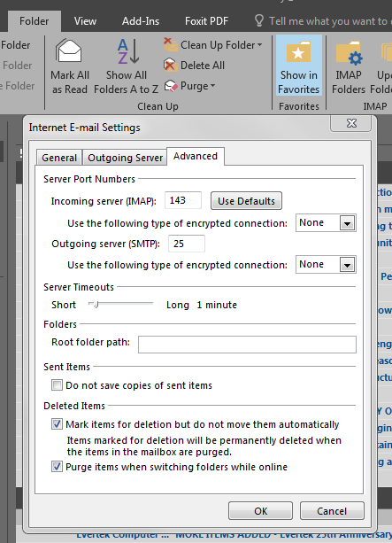Open the Add-Ins ribbon tab
The image size is (392, 543).
coord(141,21)
